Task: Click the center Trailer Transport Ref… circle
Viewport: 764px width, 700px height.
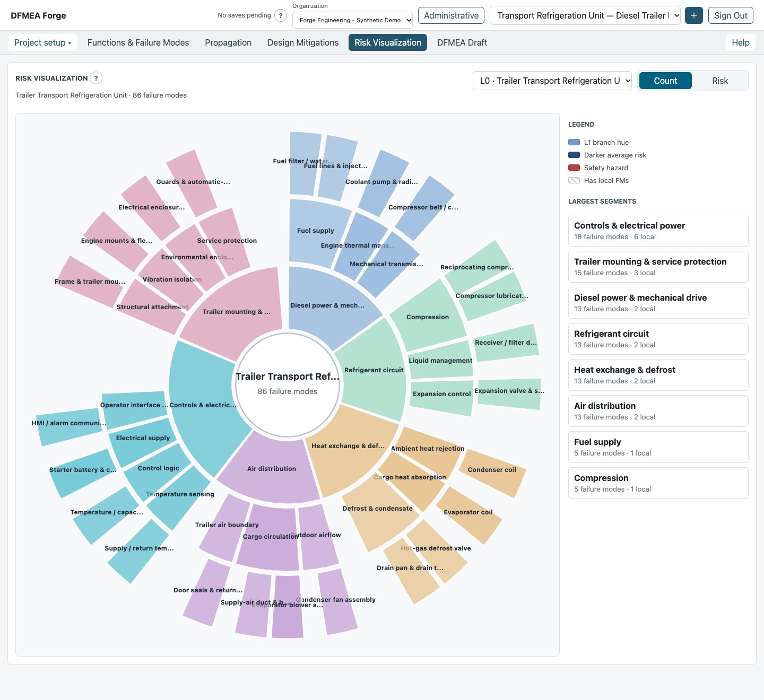Action: click(288, 385)
